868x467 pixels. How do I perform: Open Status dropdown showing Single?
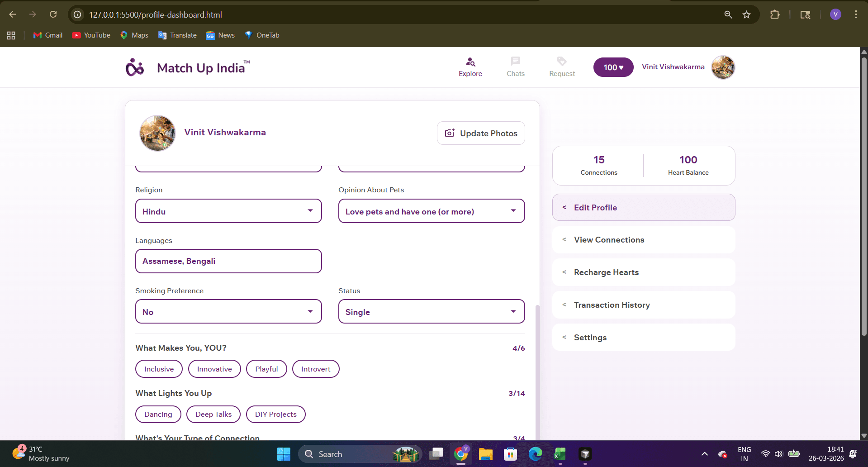pos(432,311)
